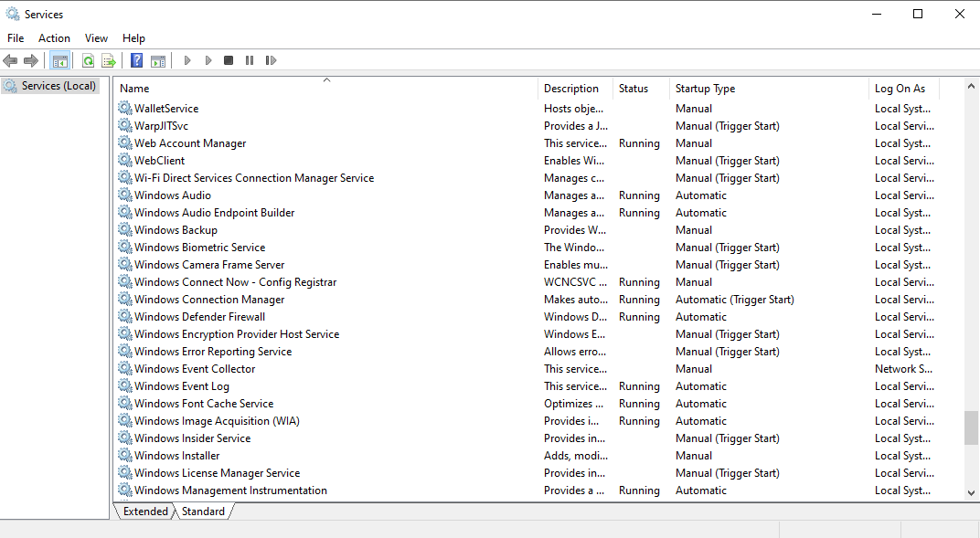Select the Web Account Manager service
Viewport: 980px width, 538px height.
pyautogui.click(x=190, y=142)
